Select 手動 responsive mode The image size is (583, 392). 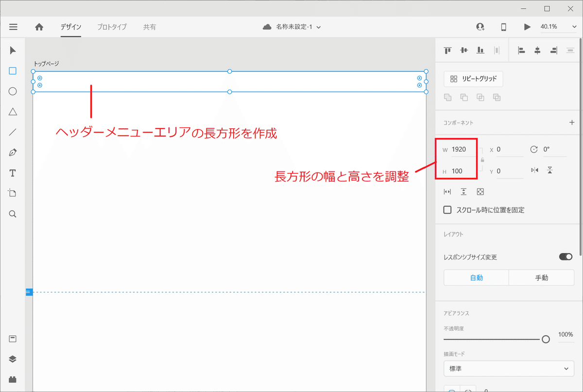pos(542,278)
